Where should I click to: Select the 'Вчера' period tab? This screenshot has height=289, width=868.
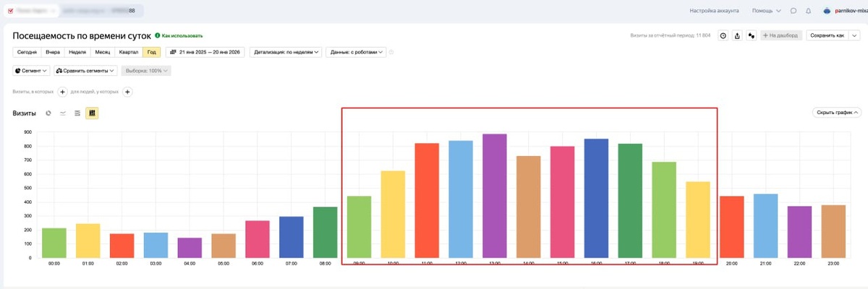[x=53, y=52]
